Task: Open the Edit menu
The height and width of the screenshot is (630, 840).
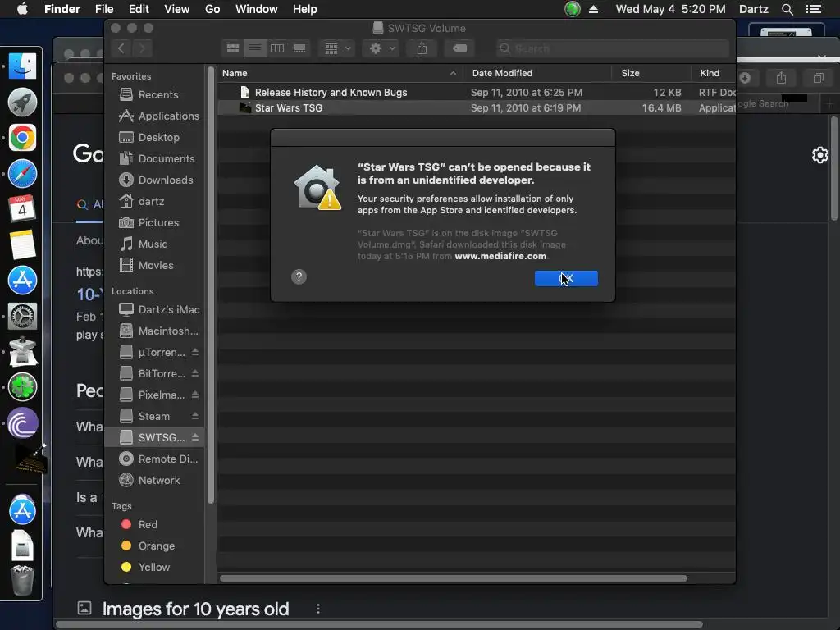Action: click(139, 9)
